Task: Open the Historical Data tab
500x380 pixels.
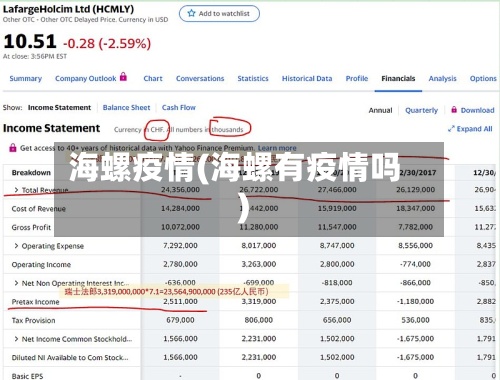Action: pos(307,78)
